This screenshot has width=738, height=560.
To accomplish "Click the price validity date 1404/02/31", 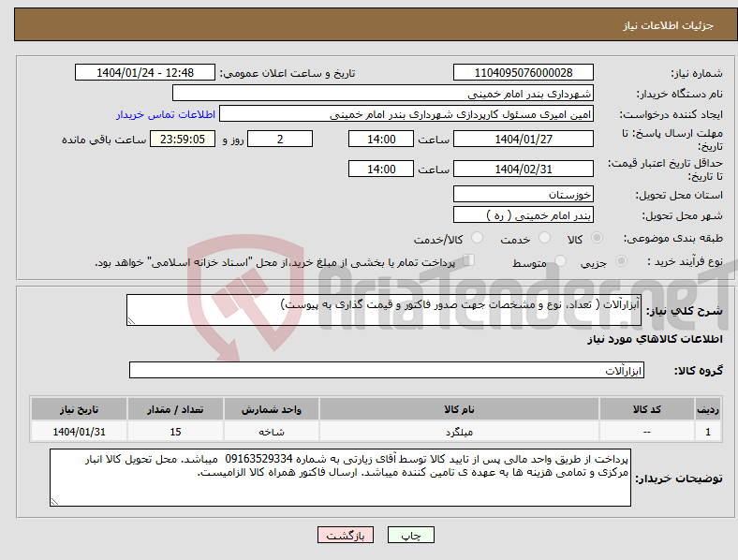I will (x=523, y=169).
